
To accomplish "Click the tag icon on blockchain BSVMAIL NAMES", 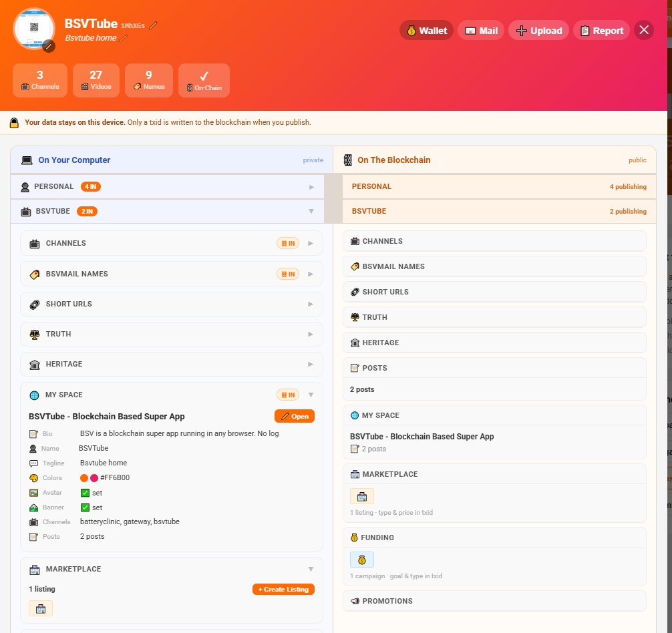I will click(x=355, y=266).
